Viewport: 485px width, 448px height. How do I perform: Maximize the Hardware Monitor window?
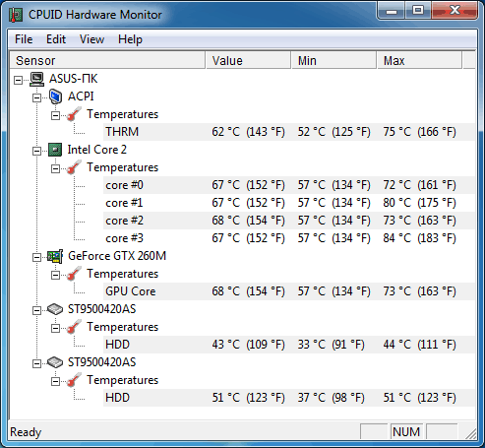coord(418,11)
